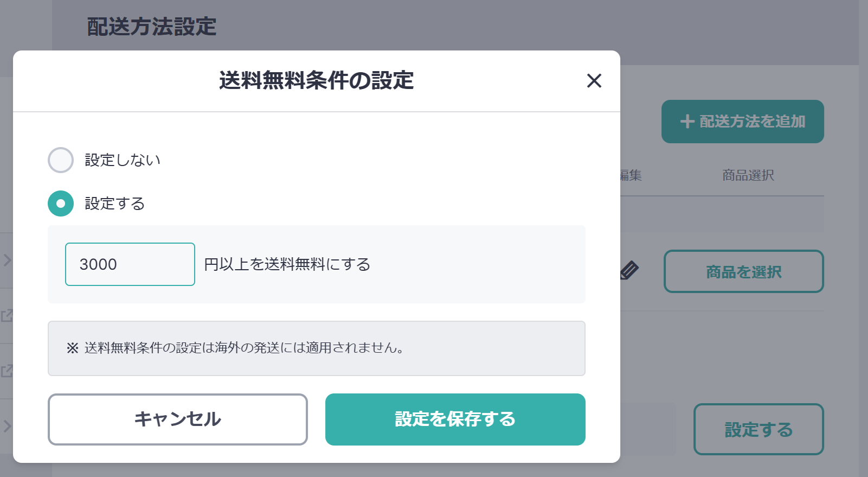Viewport: 868px width, 477px height.
Task: Click the lower external-link icon in left sidebar
Action: [x=7, y=371]
